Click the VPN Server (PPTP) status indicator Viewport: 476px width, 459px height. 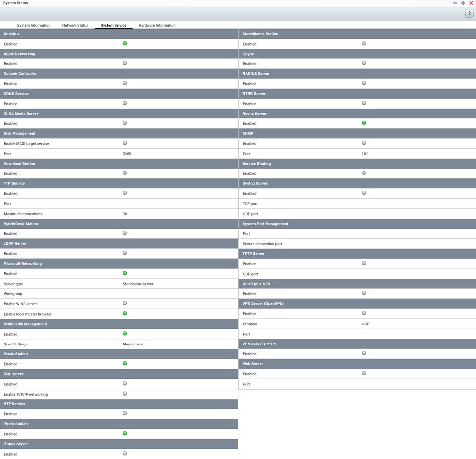[x=364, y=353]
